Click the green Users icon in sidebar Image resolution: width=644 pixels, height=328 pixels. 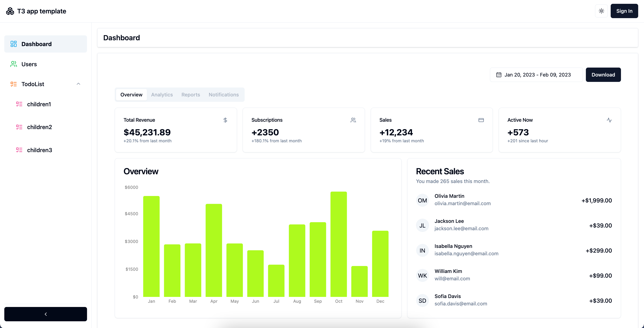click(x=13, y=64)
